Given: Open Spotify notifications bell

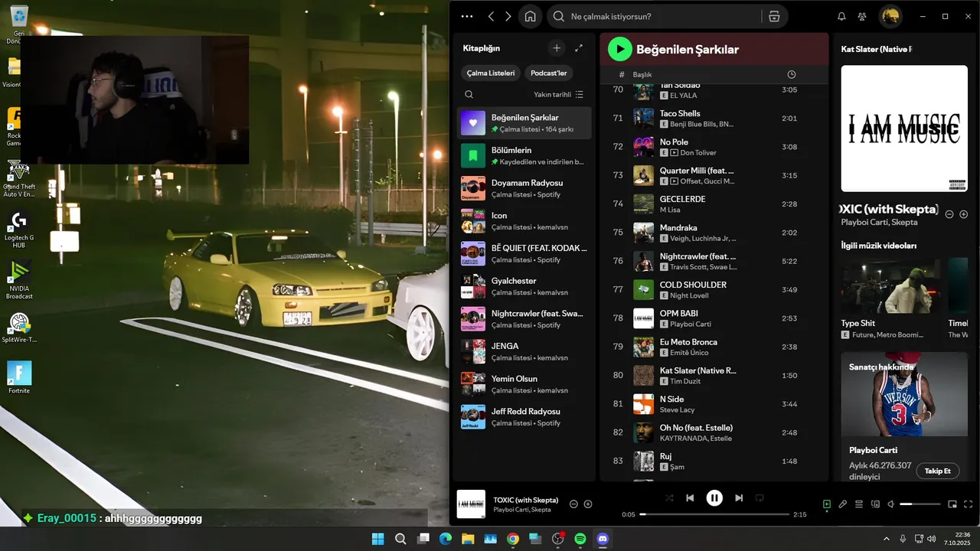Looking at the screenshot, I should [841, 16].
